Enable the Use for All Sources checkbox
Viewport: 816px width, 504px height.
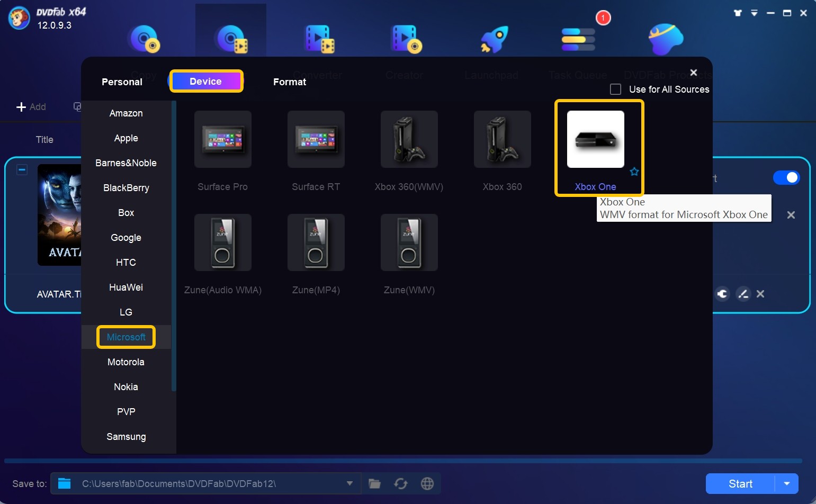[x=615, y=89]
